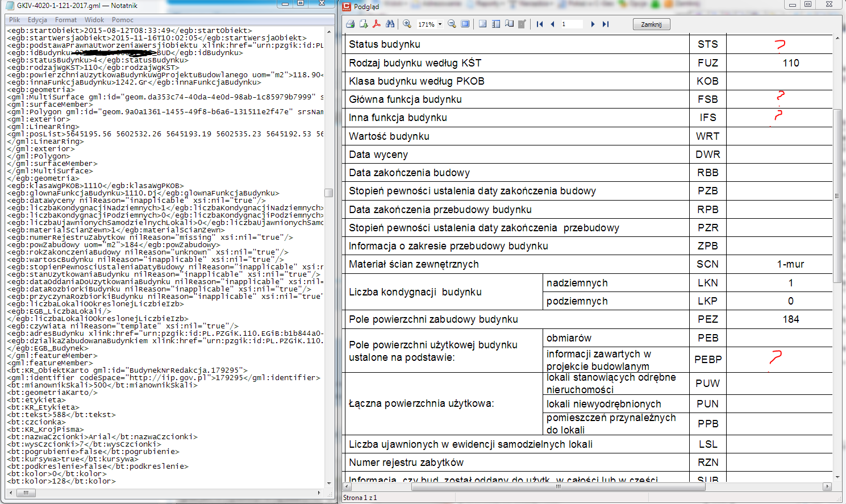
Task: Click '<egb:klasaWgPKOB>1110' line in Notatnik
Action: (95, 186)
